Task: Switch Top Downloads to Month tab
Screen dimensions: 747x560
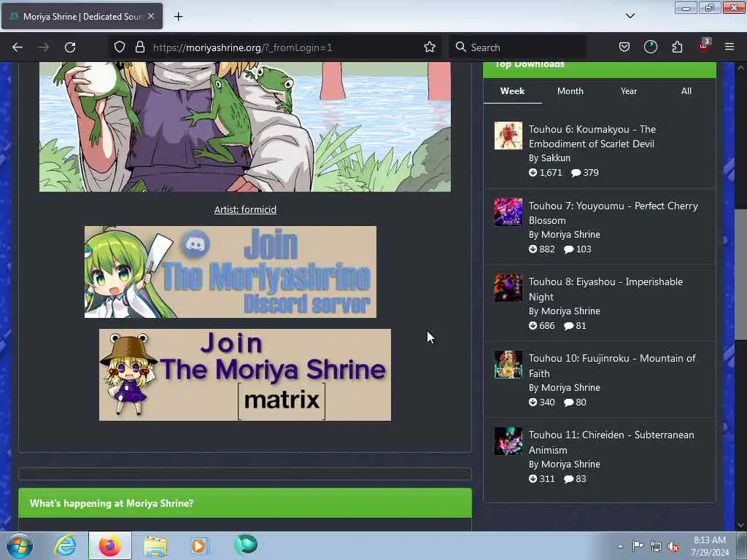Action: click(x=570, y=91)
